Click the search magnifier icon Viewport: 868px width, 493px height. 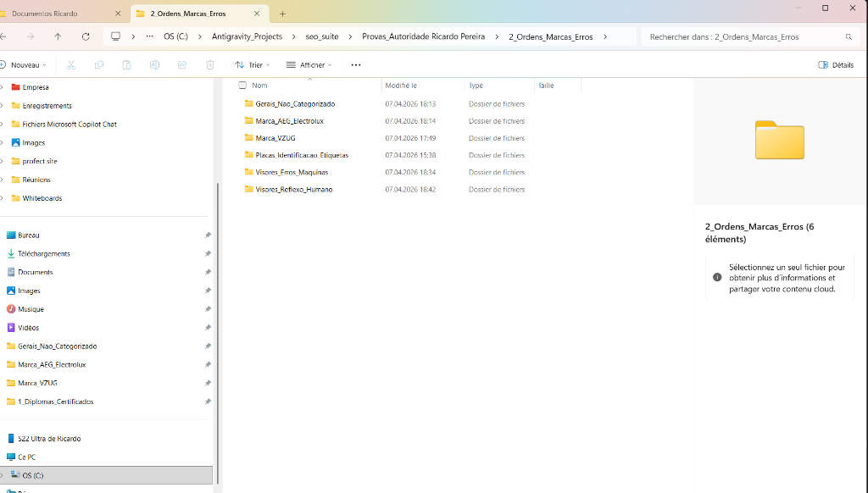click(849, 37)
